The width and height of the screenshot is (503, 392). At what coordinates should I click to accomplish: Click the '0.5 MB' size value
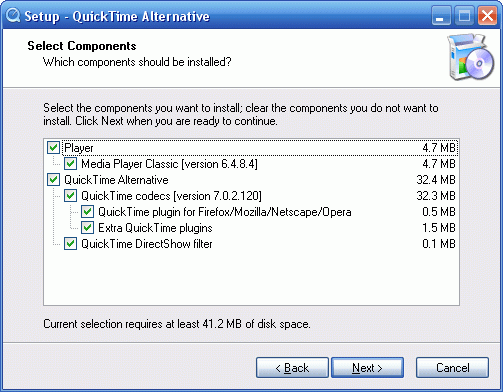tap(439, 212)
